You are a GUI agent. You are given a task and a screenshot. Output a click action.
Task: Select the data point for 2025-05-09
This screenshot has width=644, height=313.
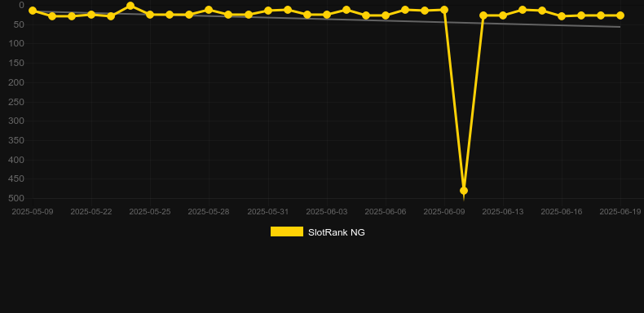coord(33,11)
